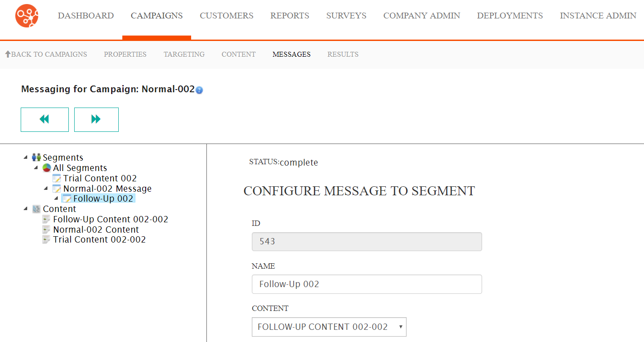Collapse the Content tree node

pyautogui.click(x=26, y=209)
